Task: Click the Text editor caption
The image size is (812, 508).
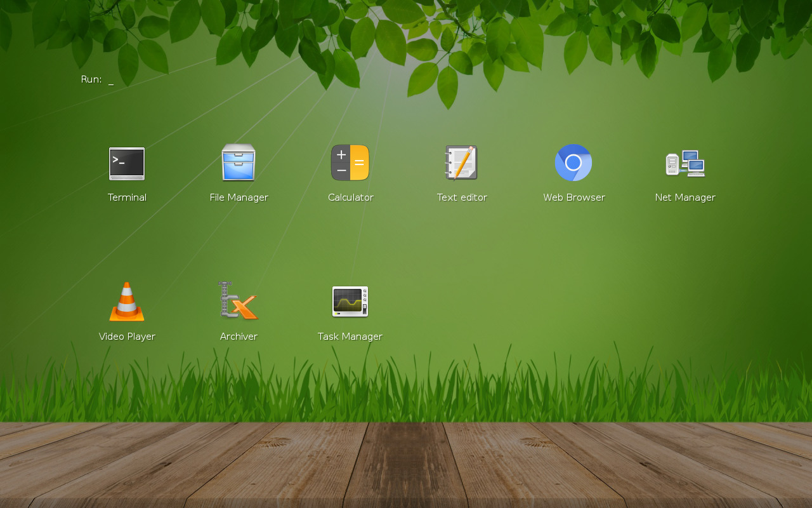Action: click(x=462, y=197)
